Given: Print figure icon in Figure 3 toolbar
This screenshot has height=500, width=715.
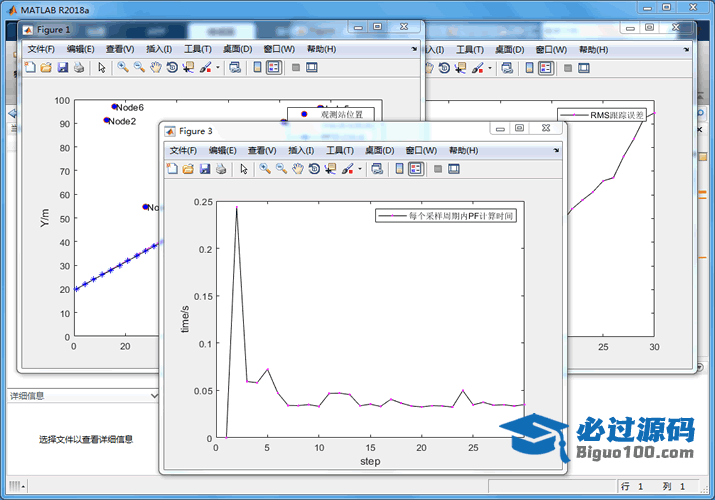Looking at the screenshot, I should coord(221,169).
